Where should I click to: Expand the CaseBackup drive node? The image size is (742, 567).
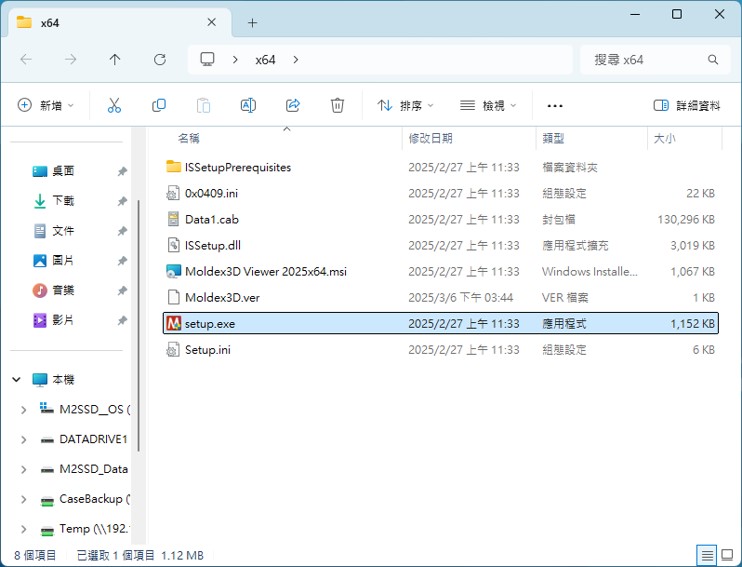click(x=24, y=499)
